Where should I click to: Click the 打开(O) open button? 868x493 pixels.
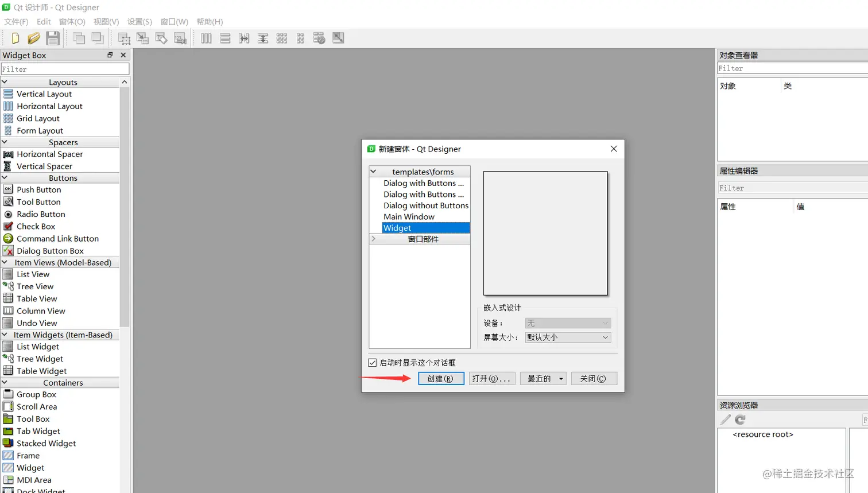coord(491,378)
